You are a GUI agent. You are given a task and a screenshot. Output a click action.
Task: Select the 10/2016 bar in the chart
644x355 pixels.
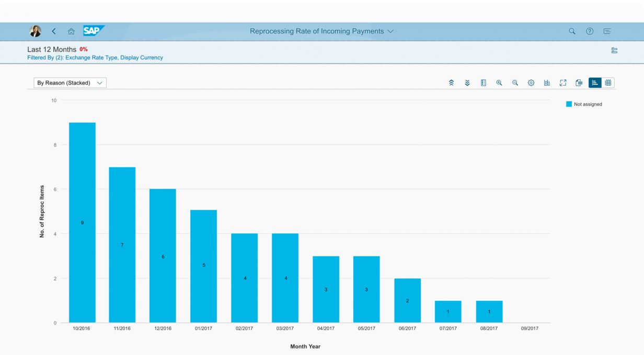82,222
